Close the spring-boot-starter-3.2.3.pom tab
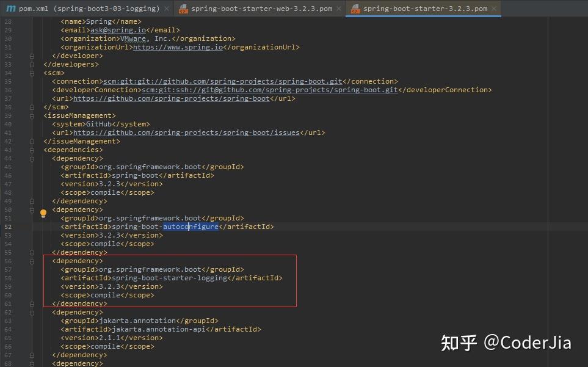The image size is (588, 367). coord(495,9)
